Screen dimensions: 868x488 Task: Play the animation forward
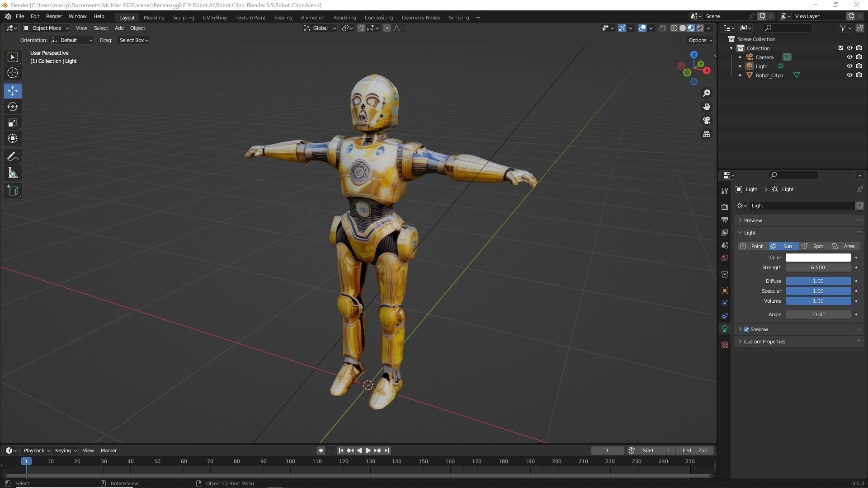(368, 450)
